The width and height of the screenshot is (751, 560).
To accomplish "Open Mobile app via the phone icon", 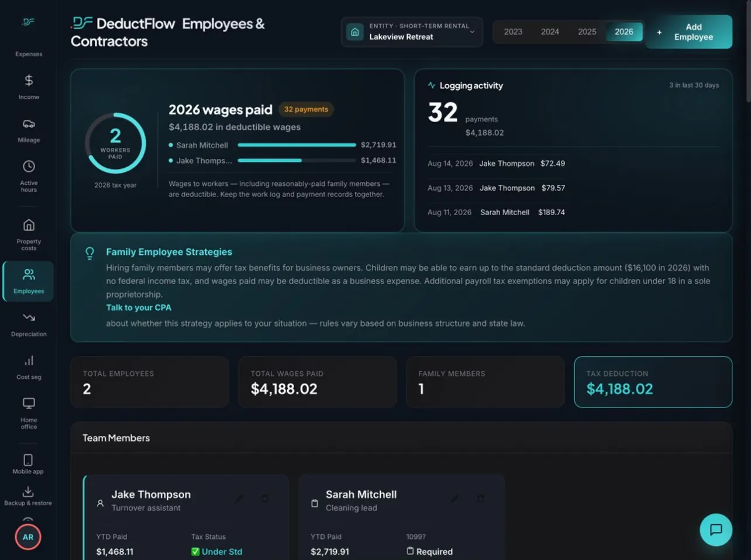I will (28, 460).
